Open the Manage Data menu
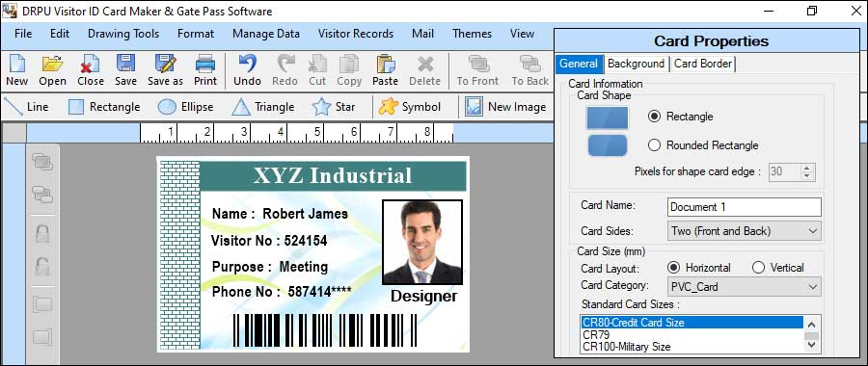The width and height of the screenshot is (868, 366). (x=266, y=34)
